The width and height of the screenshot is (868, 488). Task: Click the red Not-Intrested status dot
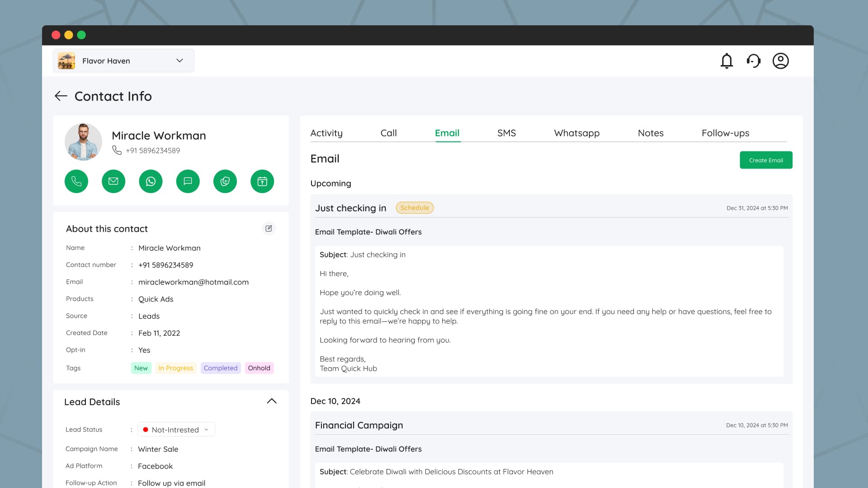pyautogui.click(x=146, y=429)
